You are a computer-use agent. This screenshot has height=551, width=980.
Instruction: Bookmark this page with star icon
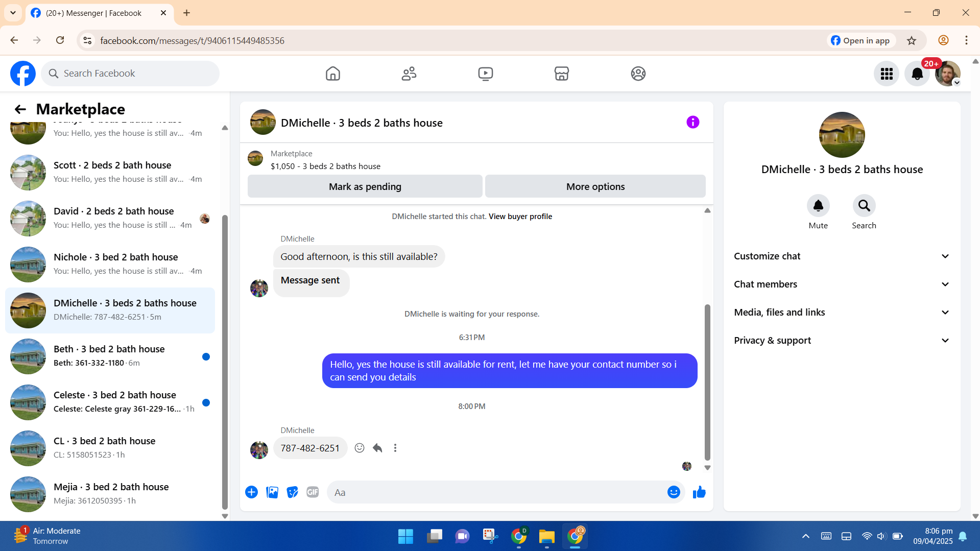tap(912, 40)
